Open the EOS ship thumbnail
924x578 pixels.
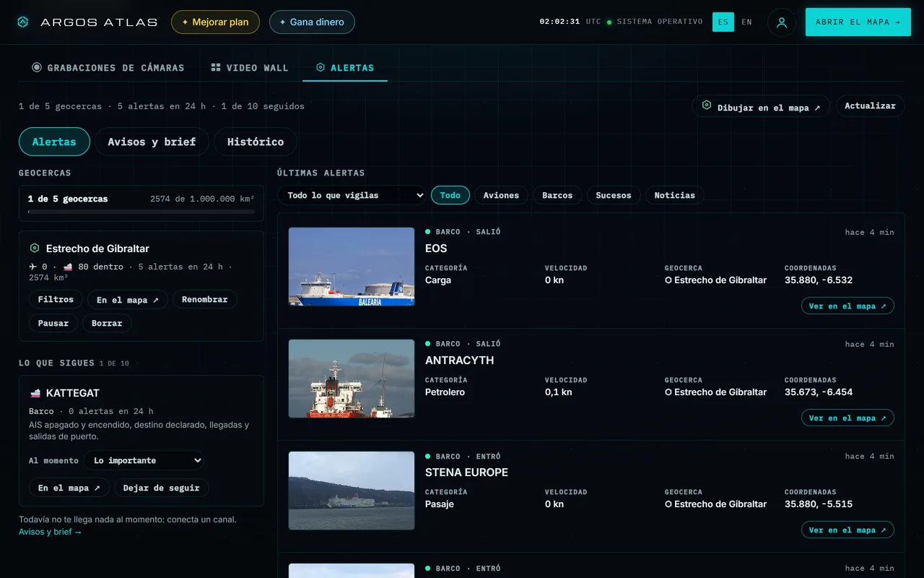tap(352, 267)
